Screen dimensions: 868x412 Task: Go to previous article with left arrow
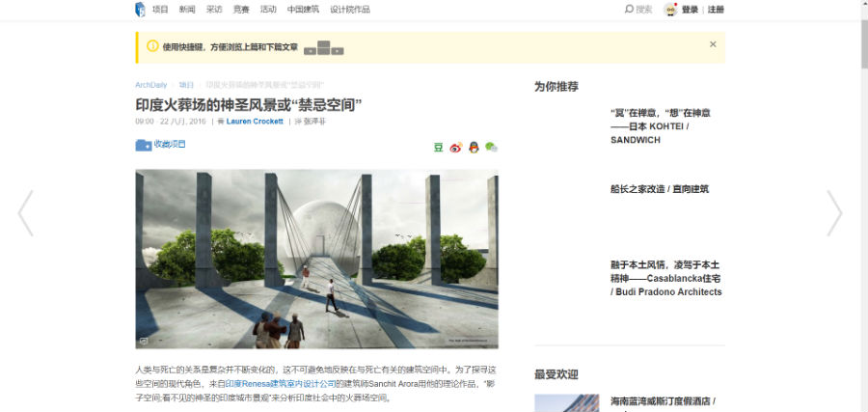25,213
